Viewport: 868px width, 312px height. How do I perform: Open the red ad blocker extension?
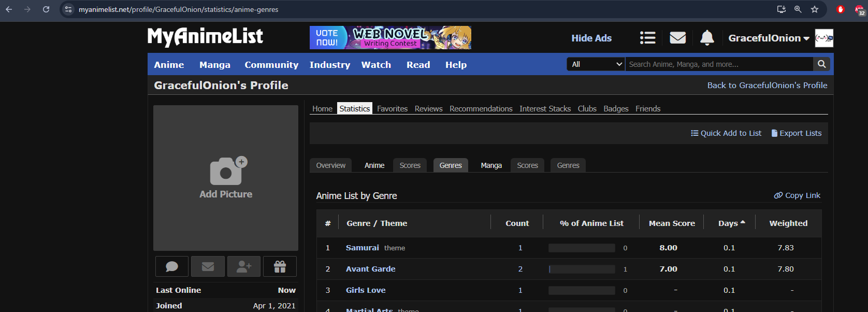[x=841, y=9]
